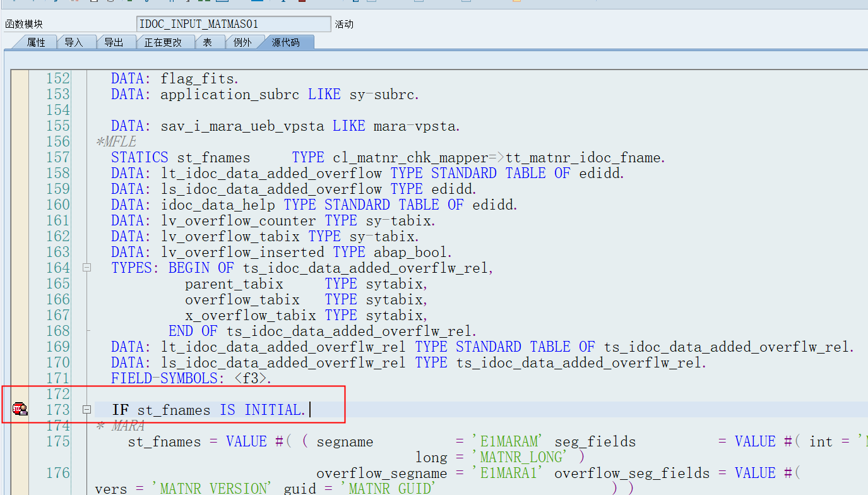Switch to the 属性 tab

(x=35, y=42)
